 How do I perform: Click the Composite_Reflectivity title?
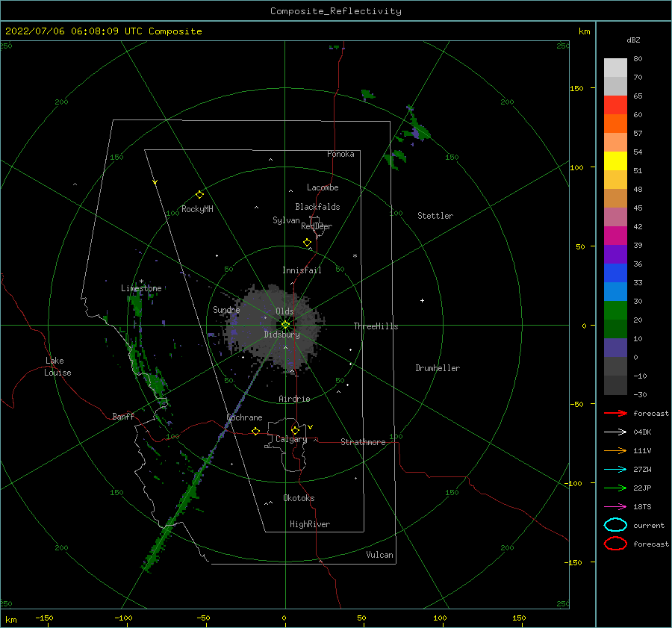336,11
